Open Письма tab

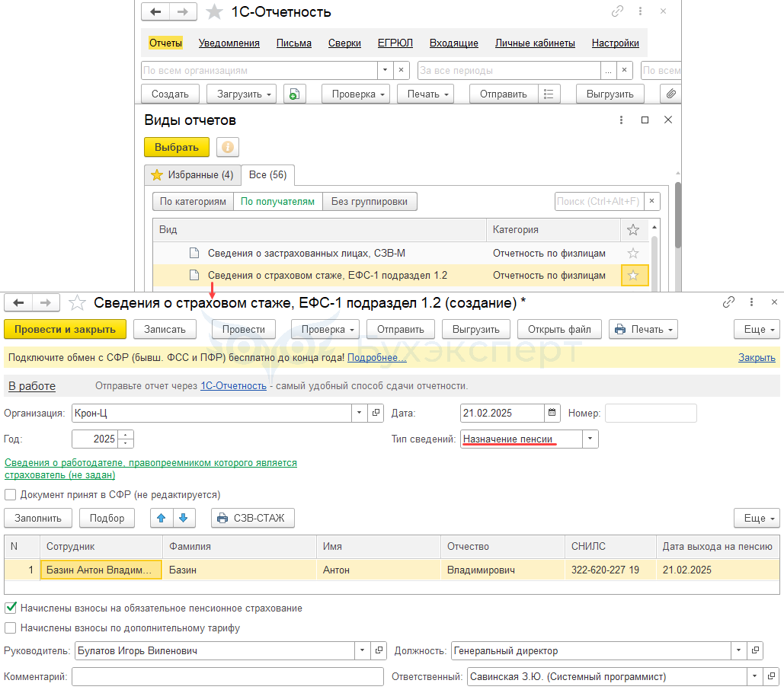(x=294, y=43)
